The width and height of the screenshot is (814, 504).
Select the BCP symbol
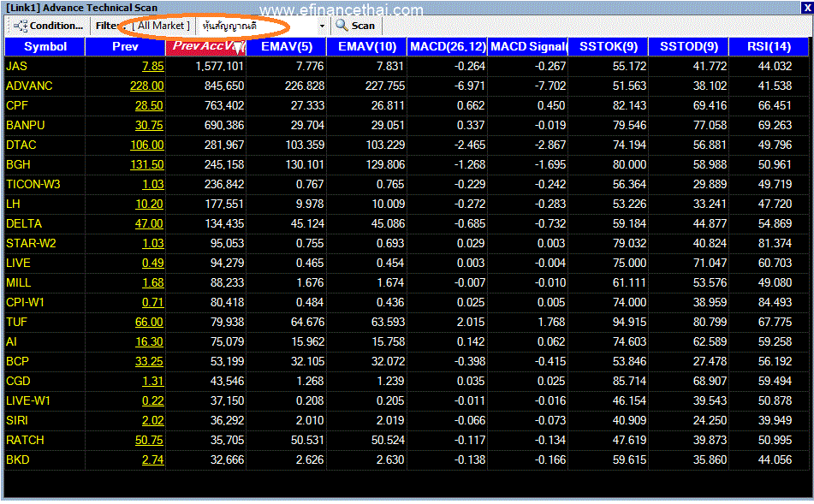(18, 362)
